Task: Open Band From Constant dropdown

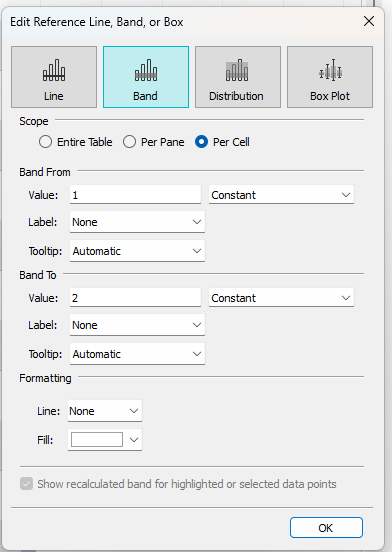Action: coord(281,195)
